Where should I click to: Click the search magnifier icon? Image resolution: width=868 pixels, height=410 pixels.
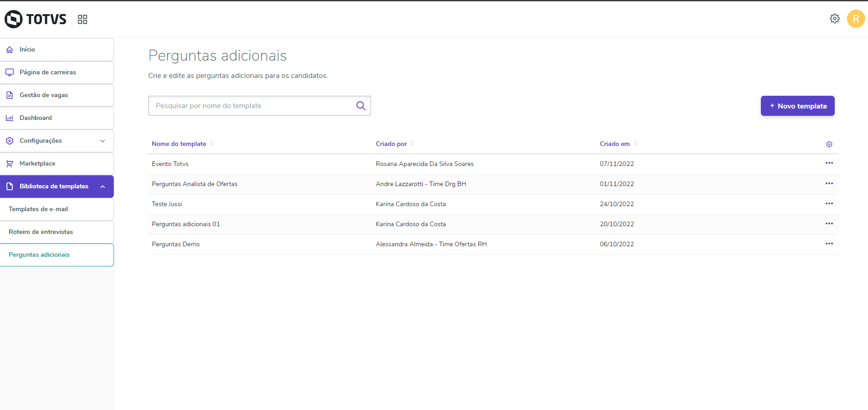point(361,106)
